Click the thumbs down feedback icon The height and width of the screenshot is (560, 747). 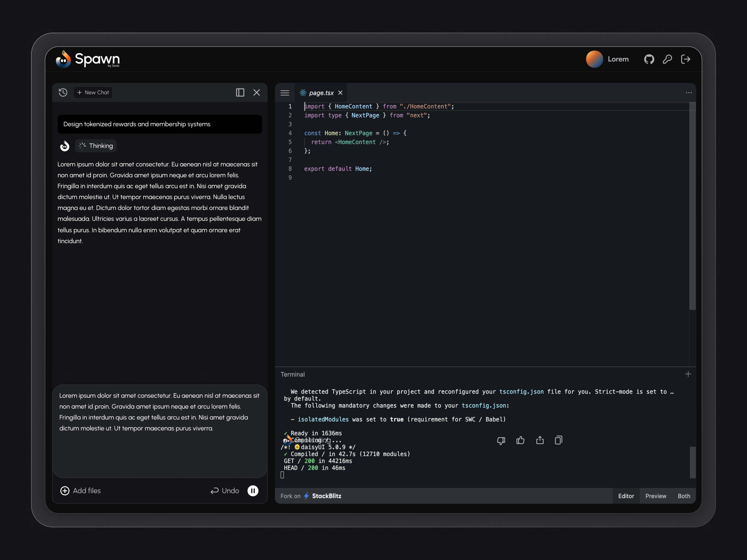coord(501,440)
